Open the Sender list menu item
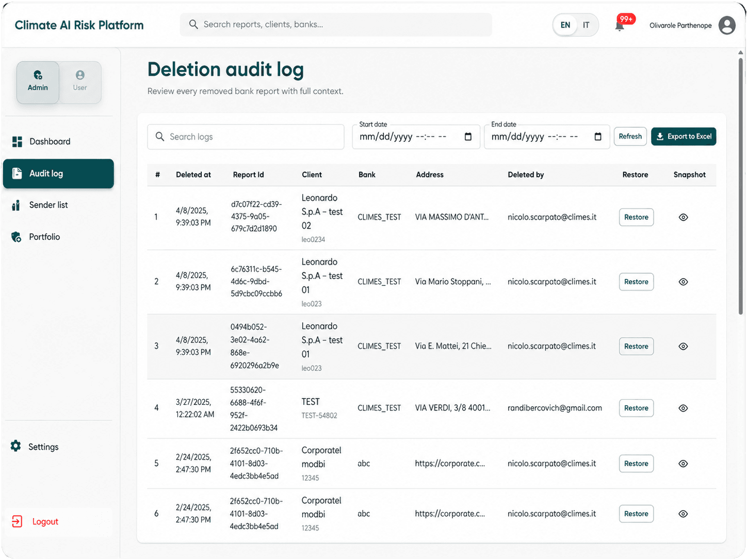Image resolution: width=747 pixels, height=560 pixels. pos(58,205)
